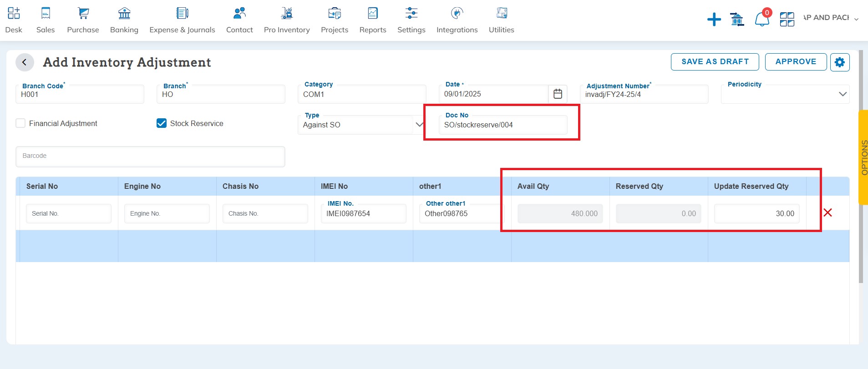Click the Barcode input field

pos(150,156)
